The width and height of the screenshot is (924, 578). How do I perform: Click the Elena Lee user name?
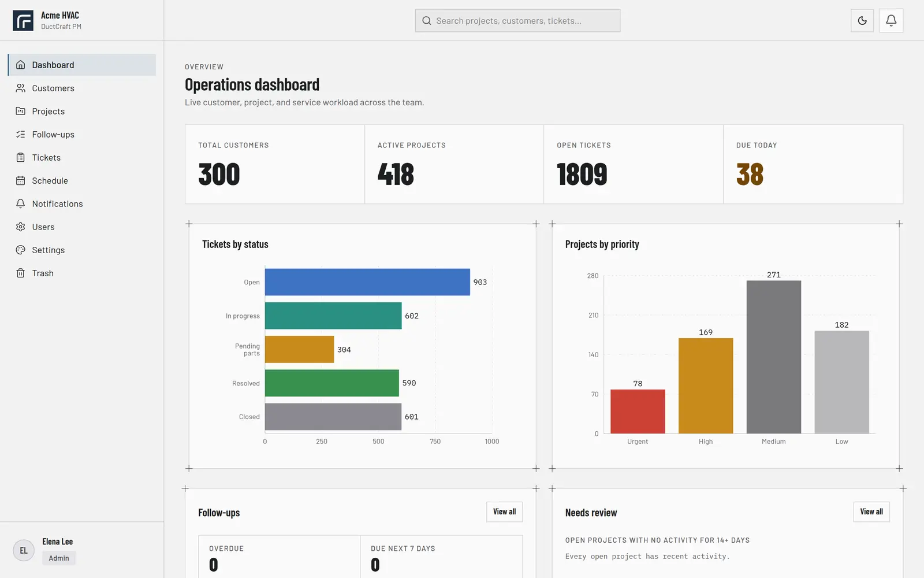pos(58,542)
